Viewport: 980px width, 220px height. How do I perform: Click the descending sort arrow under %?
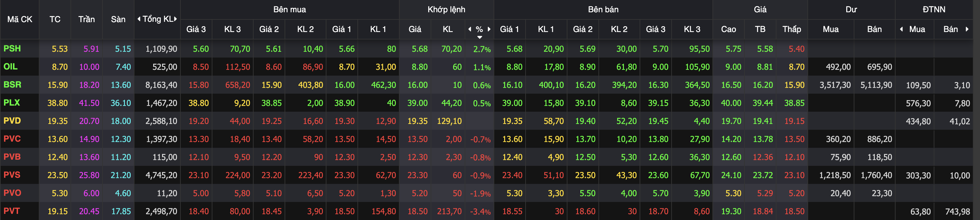click(x=480, y=37)
